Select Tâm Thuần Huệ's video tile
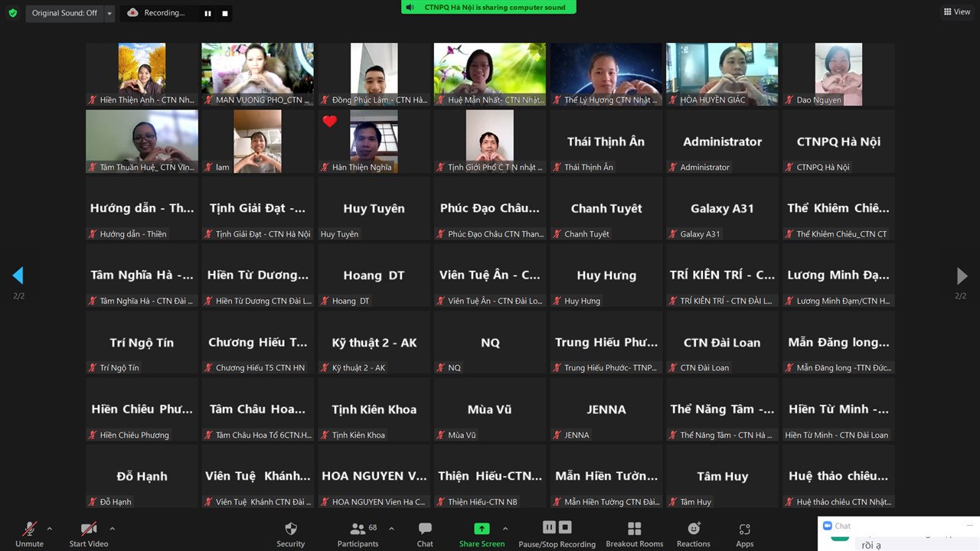The width and height of the screenshot is (980, 551). pos(142,142)
